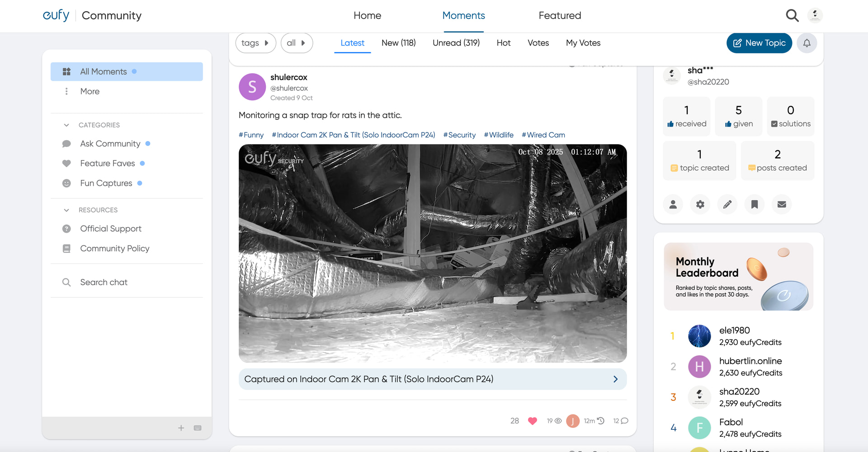Open the tags filter dropdown

click(255, 43)
